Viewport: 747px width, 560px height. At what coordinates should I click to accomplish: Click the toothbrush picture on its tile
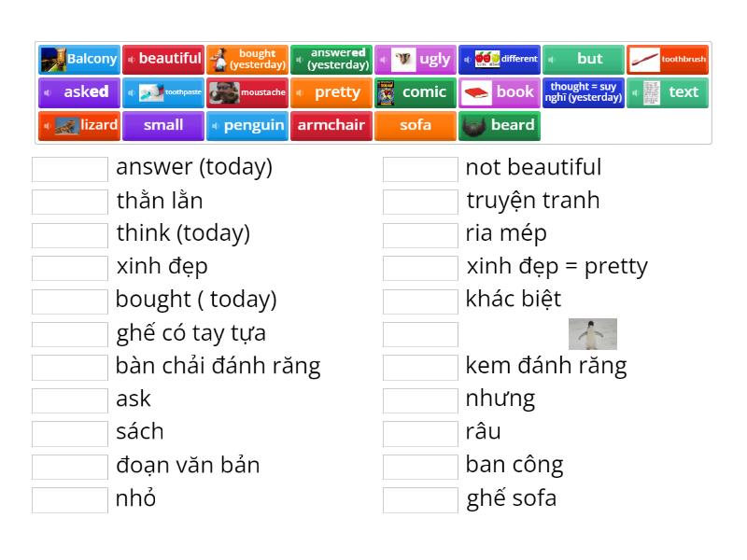click(644, 60)
